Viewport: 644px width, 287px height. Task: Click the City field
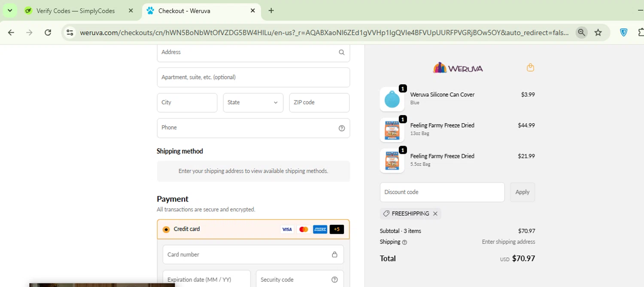point(187,103)
